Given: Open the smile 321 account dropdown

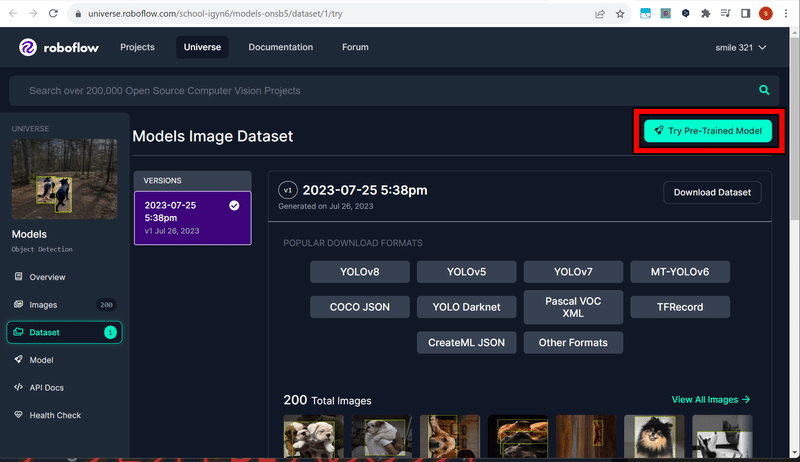Looking at the screenshot, I should tap(741, 47).
